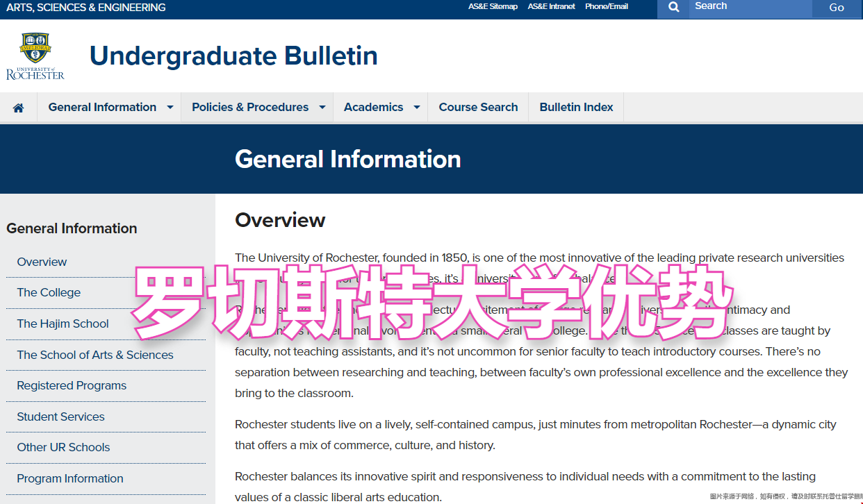This screenshot has width=863, height=504.
Task: Click the General Information sidebar heading
Action: (72, 228)
